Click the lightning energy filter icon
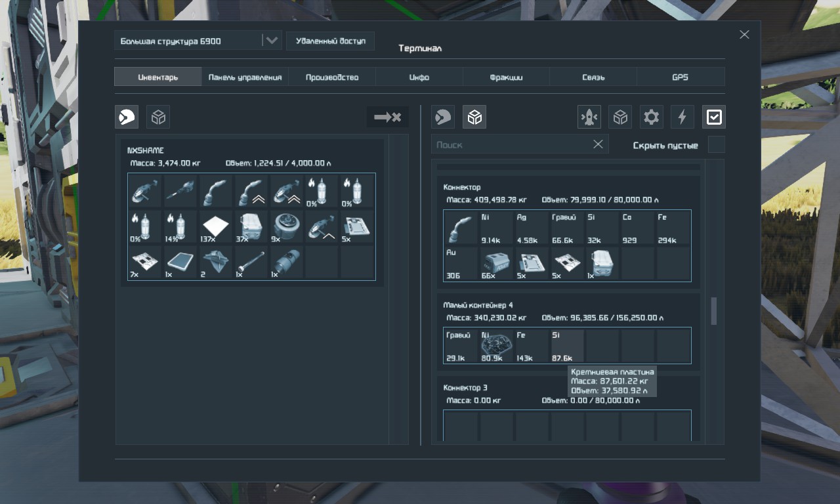840x504 pixels. click(682, 117)
